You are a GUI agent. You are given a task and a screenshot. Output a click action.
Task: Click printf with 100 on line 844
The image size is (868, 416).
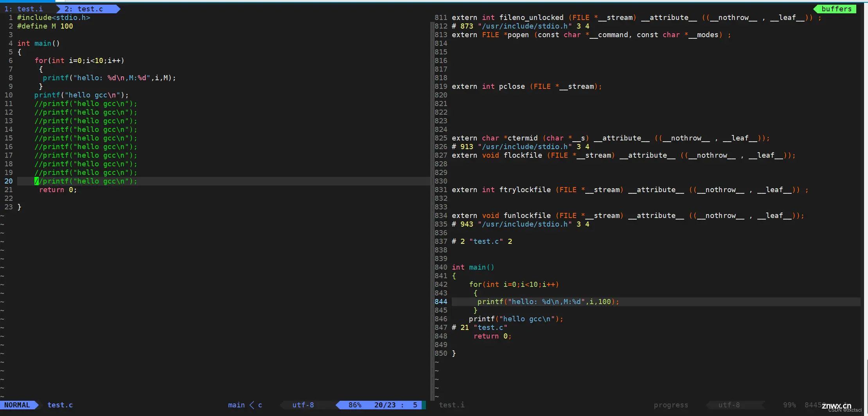pyautogui.click(x=548, y=302)
